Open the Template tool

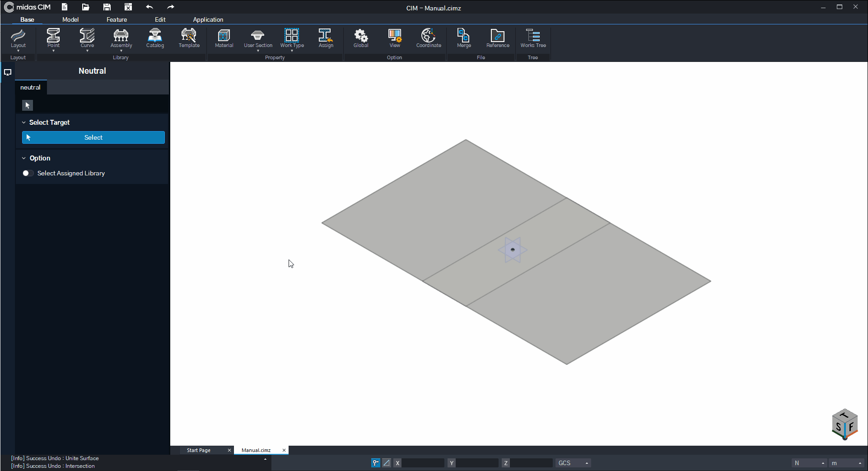pos(189,38)
